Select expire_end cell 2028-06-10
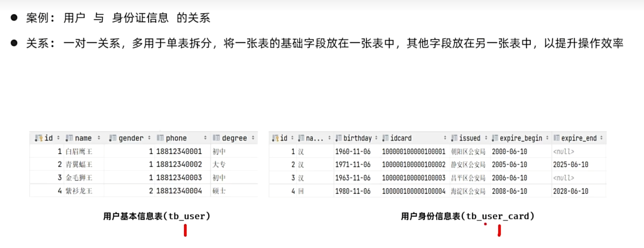This screenshot has height=248, width=644. 571,191
